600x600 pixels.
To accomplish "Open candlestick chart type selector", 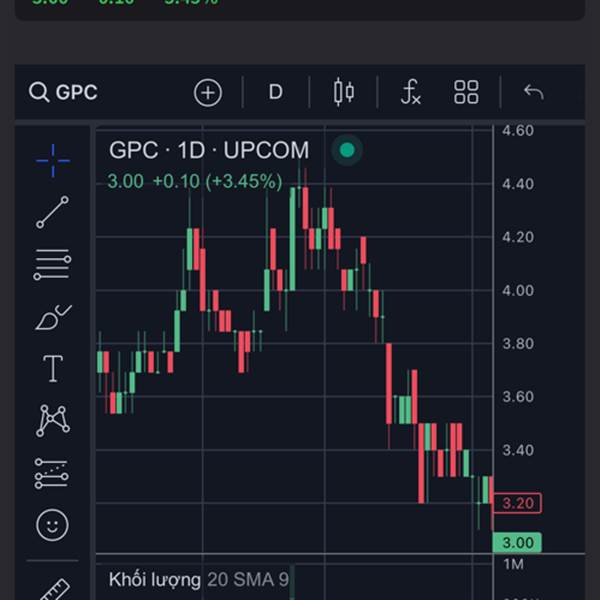I will coord(344,92).
